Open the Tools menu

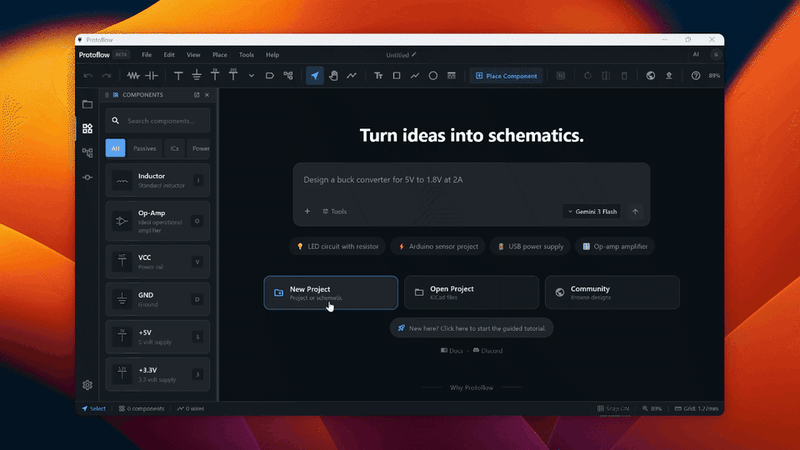tap(246, 55)
